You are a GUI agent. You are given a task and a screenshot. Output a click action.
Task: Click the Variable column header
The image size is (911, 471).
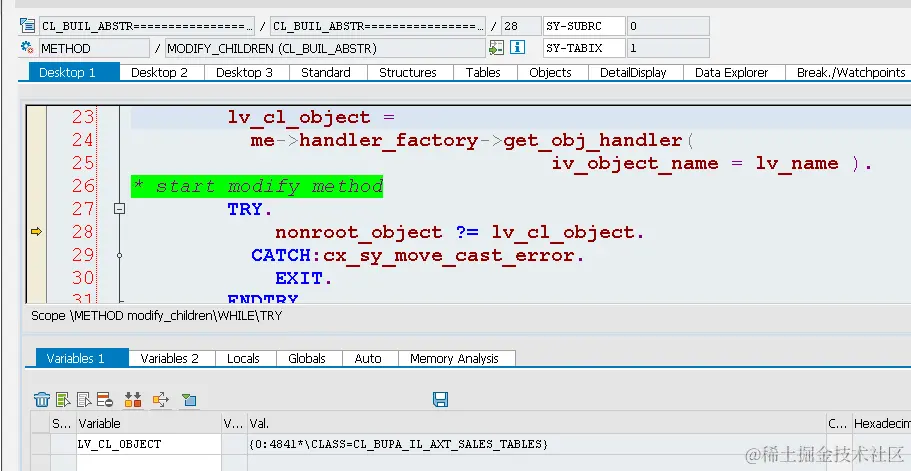click(149, 423)
